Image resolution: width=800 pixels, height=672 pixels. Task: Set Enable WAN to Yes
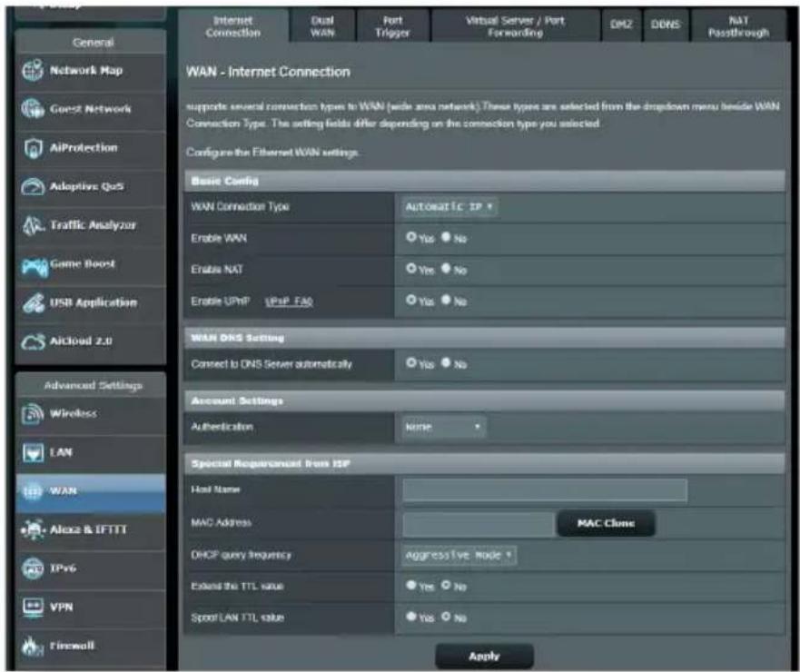coord(410,237)
